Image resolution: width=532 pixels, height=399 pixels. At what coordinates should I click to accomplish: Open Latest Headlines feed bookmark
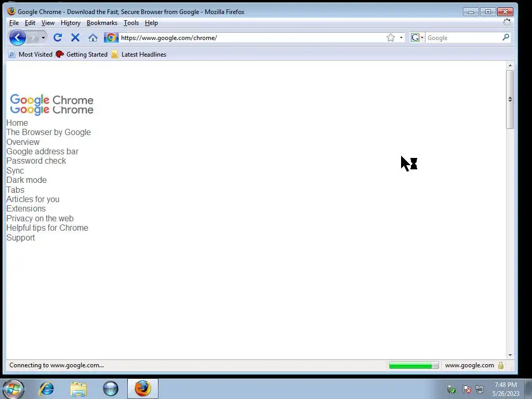pos(139,54)
